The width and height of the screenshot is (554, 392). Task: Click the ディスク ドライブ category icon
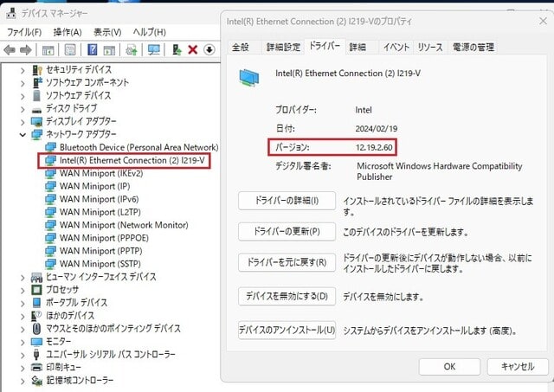[x=36, y=110]
